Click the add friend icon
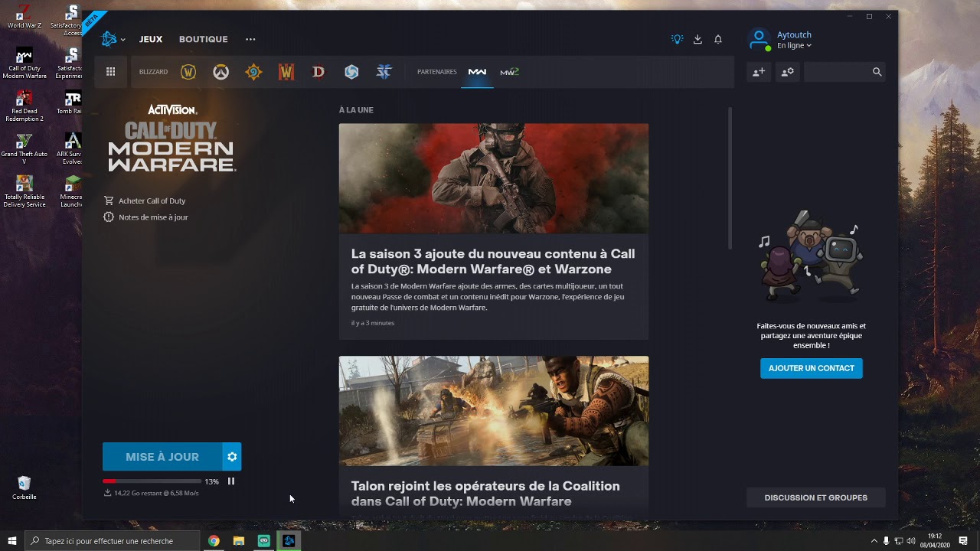This screenshot has height=551, width=980. click(x=759, y=72)
